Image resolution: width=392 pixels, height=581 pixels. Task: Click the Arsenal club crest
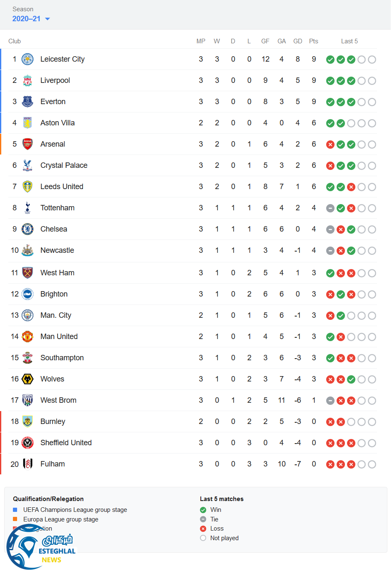tap(27, 144)
